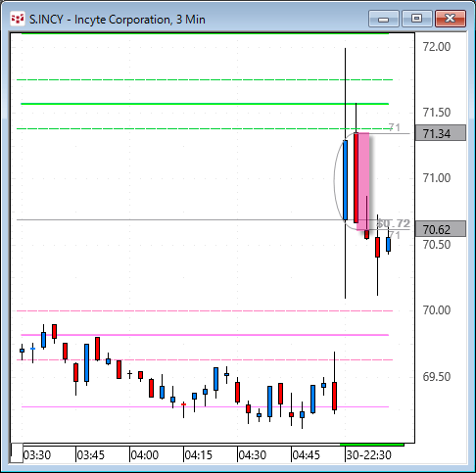Click the 30-22:30 session time label
The image size is (476, 473).
pos(368,454)
